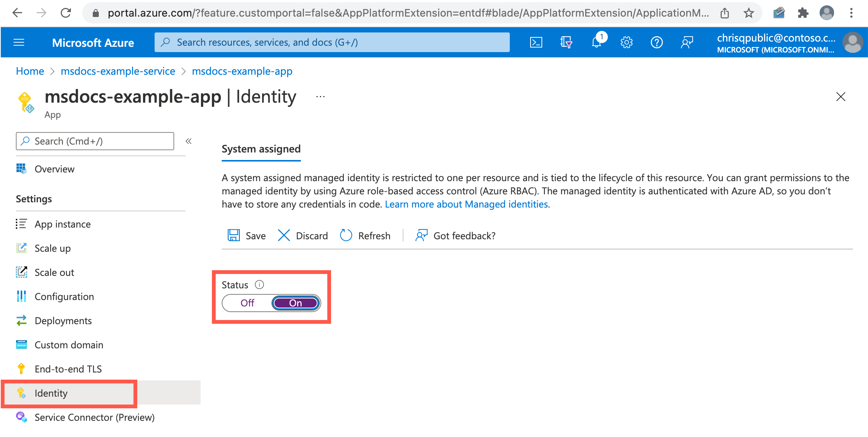Collapse the left sidebar menu

coord(189,141)
